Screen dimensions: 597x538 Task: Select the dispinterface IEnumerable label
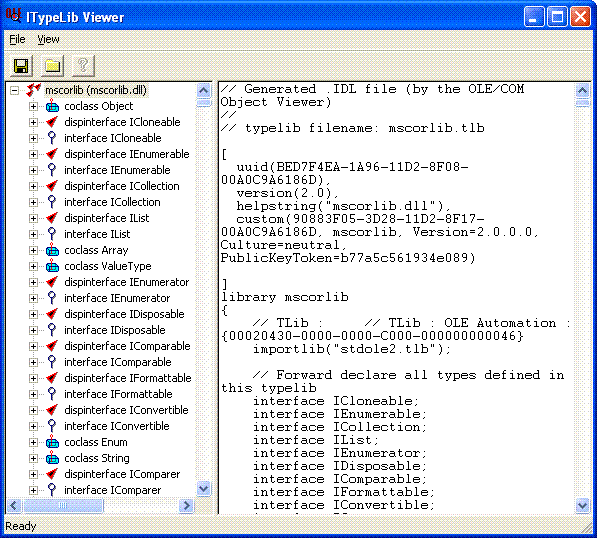(127, 154)
